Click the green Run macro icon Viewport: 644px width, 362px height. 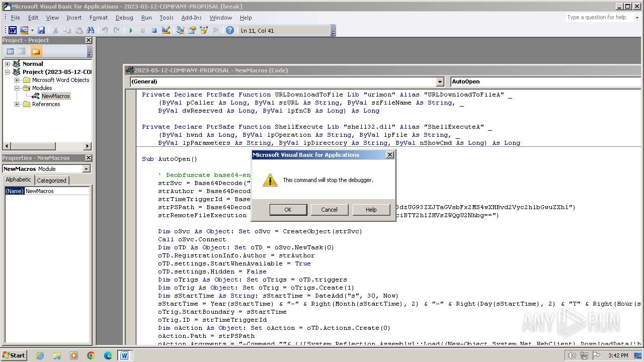131,31
